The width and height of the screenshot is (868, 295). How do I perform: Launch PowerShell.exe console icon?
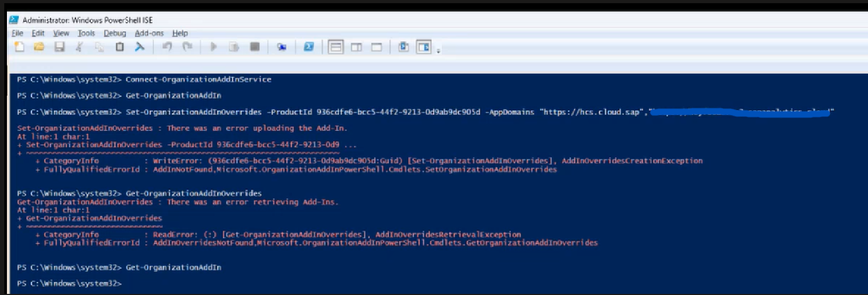tap(308, 47)
